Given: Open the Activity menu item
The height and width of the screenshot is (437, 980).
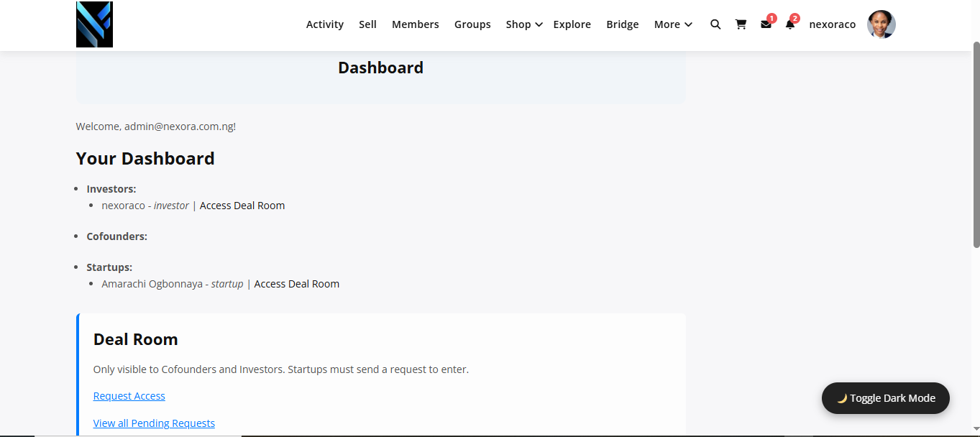Looking at the screenshot, I should point(325,24).
